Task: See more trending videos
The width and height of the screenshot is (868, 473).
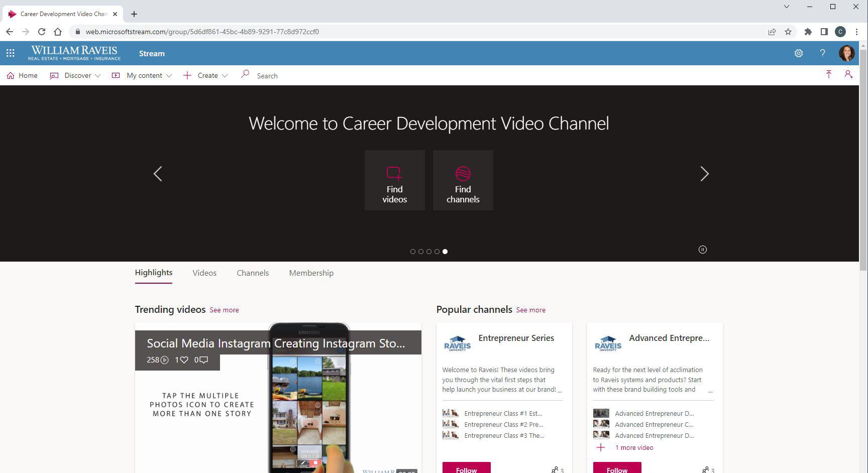Action: click(x=224, y=310)
